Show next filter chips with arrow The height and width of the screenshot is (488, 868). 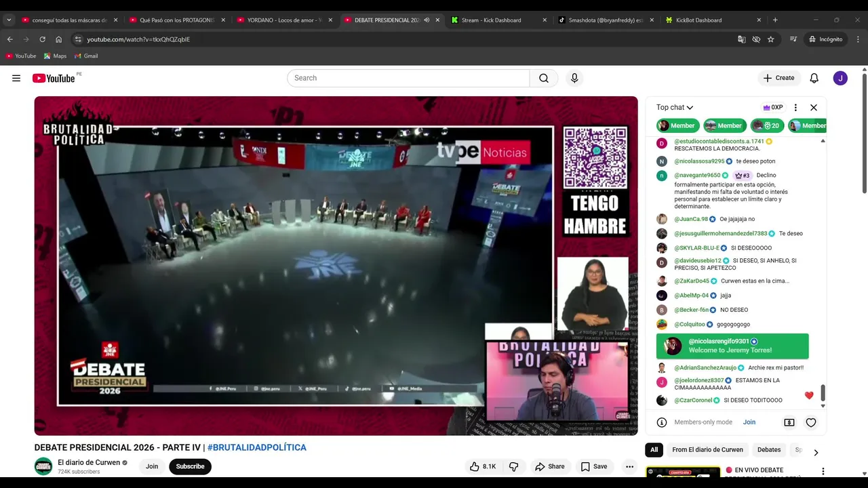(816, 452)
